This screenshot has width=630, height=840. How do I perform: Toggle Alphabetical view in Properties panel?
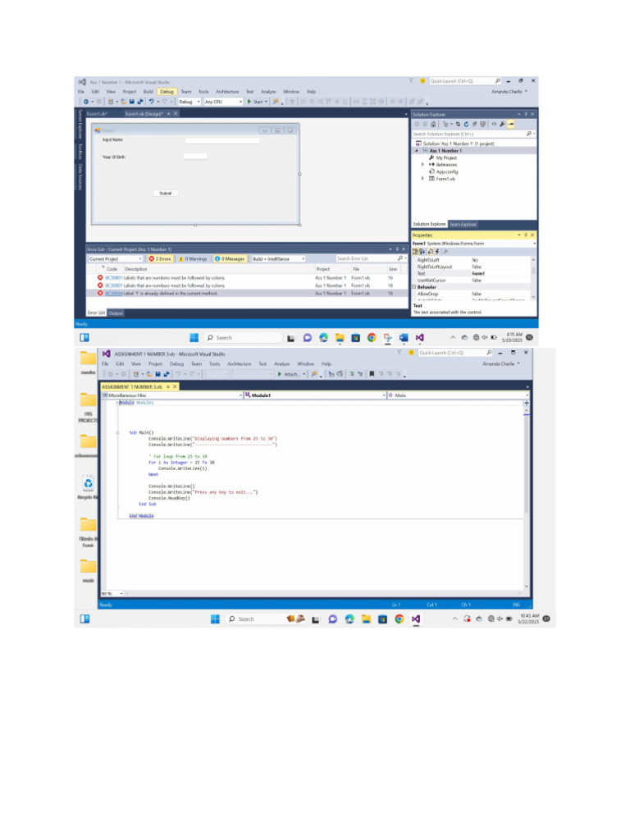422,251
